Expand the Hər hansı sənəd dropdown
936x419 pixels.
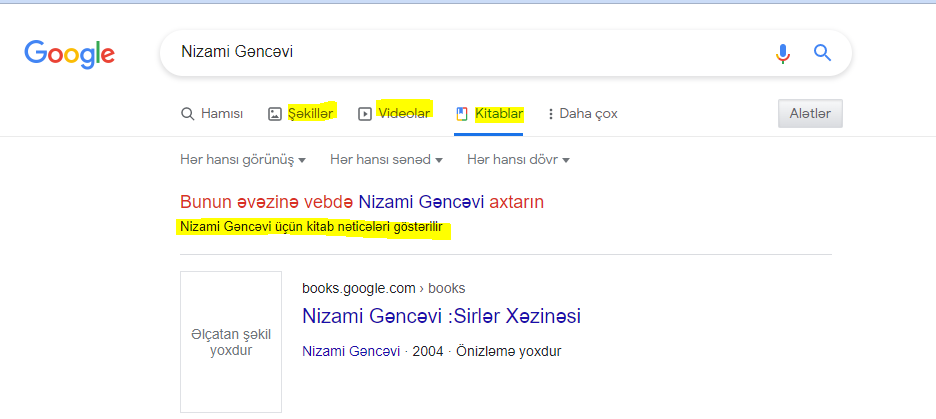388,160
